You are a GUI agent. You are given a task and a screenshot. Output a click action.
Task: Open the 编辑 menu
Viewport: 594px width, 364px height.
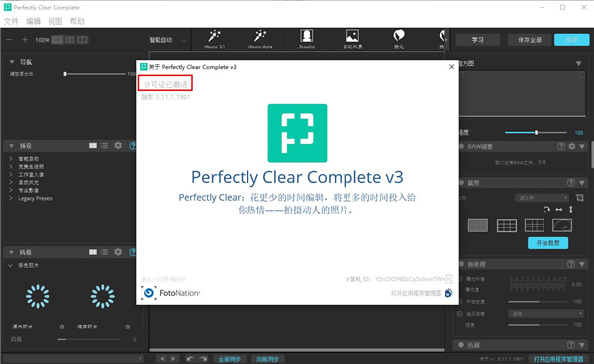pos(33,21)
